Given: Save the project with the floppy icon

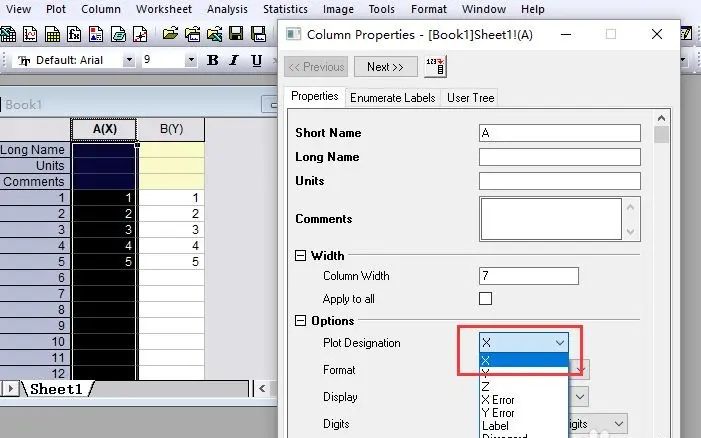Looking at the screenshot, I should pos(236,34).
